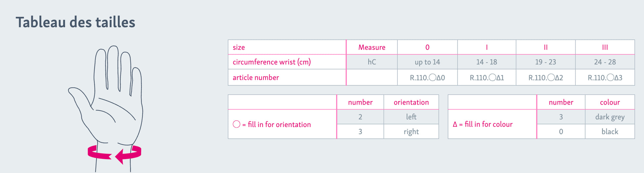644x173 pixels.
Task: Click the circle symbol beside 'fill in for orientation'
Action: click(x=236, y=124)
